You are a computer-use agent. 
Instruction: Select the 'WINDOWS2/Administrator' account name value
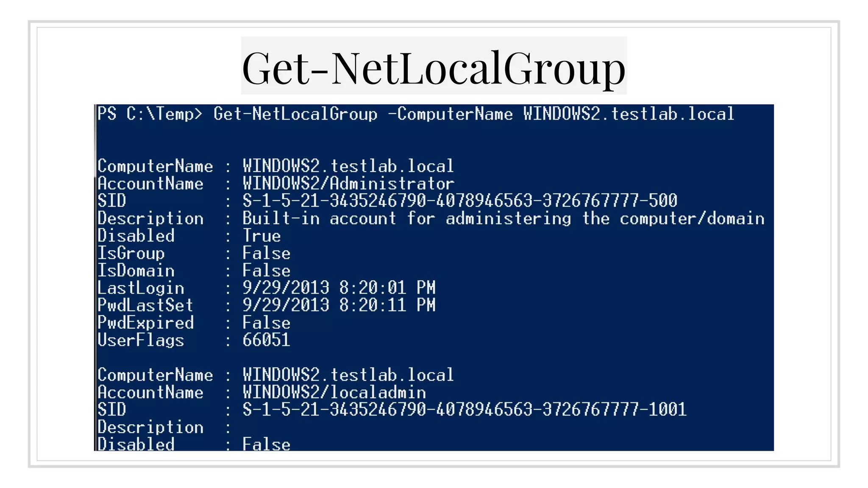click(348, 183)
